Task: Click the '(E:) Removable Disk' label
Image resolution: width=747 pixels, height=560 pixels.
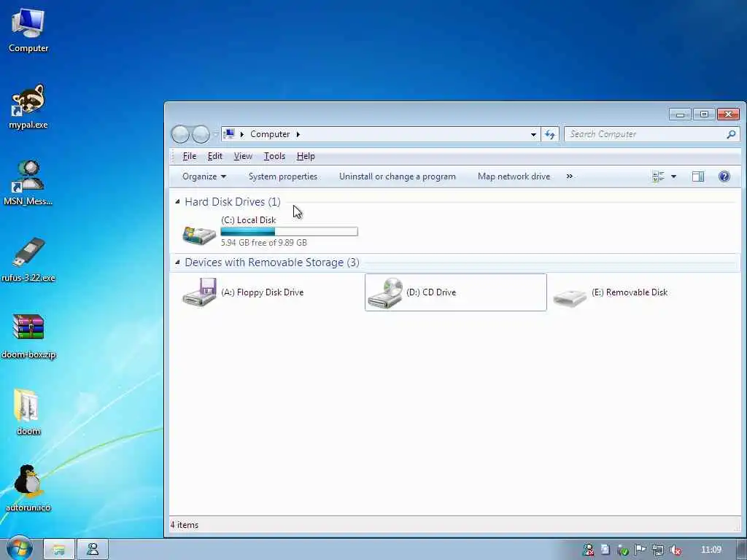Action: (630, 292)
